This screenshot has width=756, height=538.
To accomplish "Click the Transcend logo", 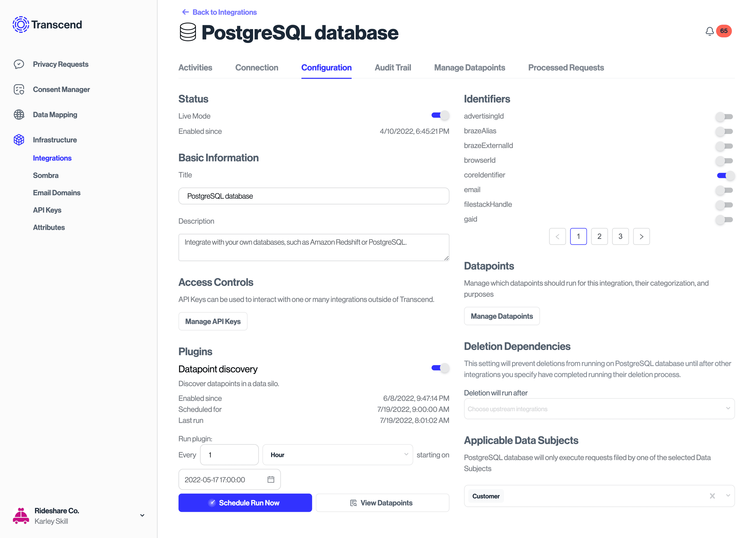I will (47, 24).
